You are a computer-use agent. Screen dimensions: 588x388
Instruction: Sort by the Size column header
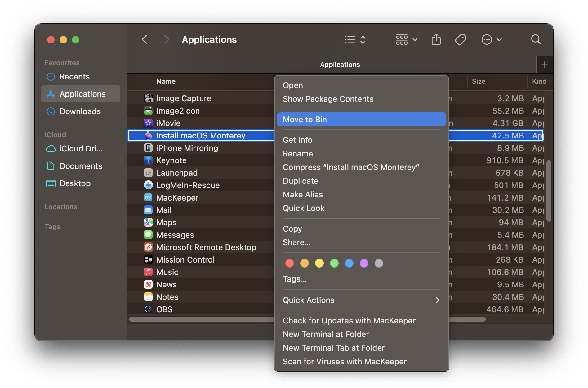479,82
